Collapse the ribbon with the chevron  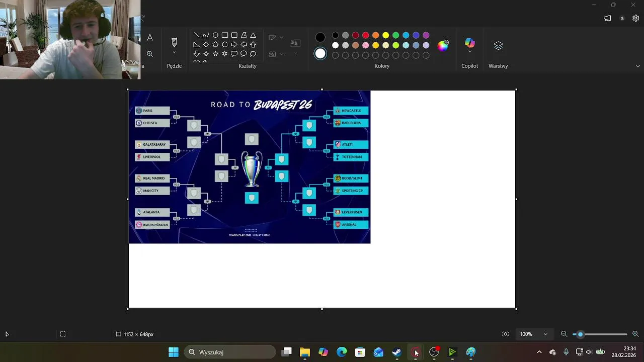tap(638, 66)
